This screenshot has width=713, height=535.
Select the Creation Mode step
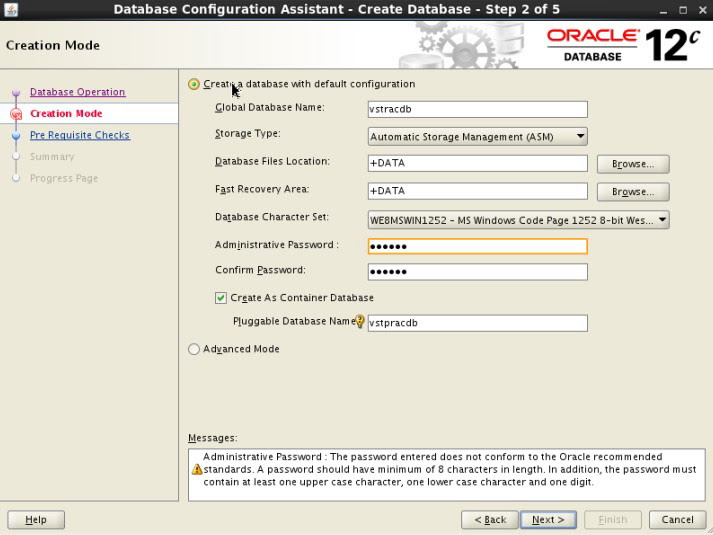pos(66,114)
